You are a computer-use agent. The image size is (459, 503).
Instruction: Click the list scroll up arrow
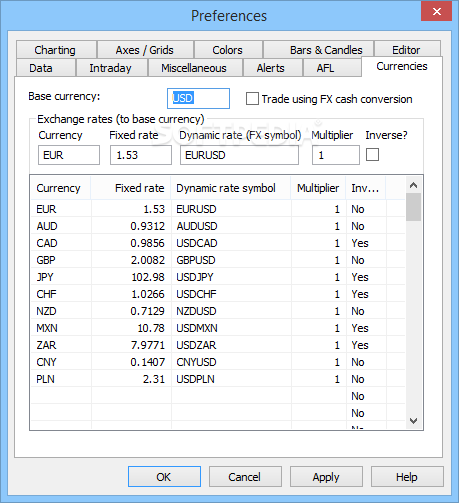[x=413, y=185]
